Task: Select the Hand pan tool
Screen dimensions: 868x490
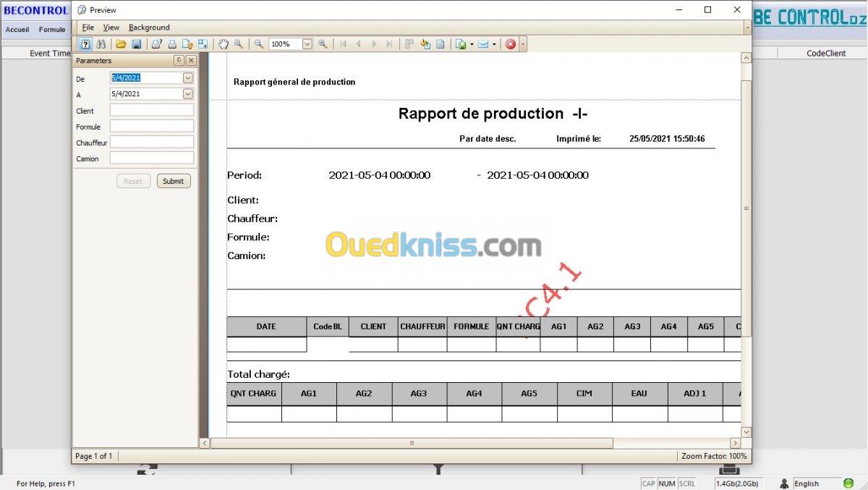Action: (224, 44)
